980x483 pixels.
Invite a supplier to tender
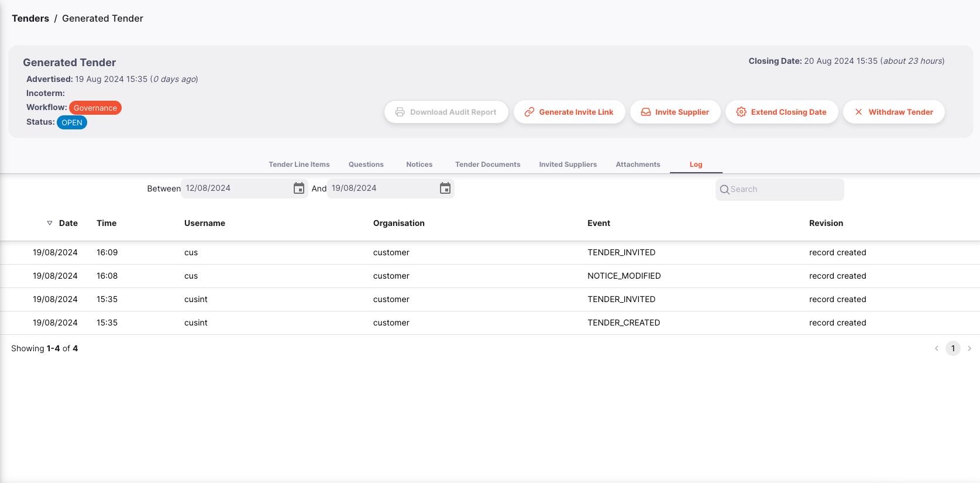coord(675,112)
